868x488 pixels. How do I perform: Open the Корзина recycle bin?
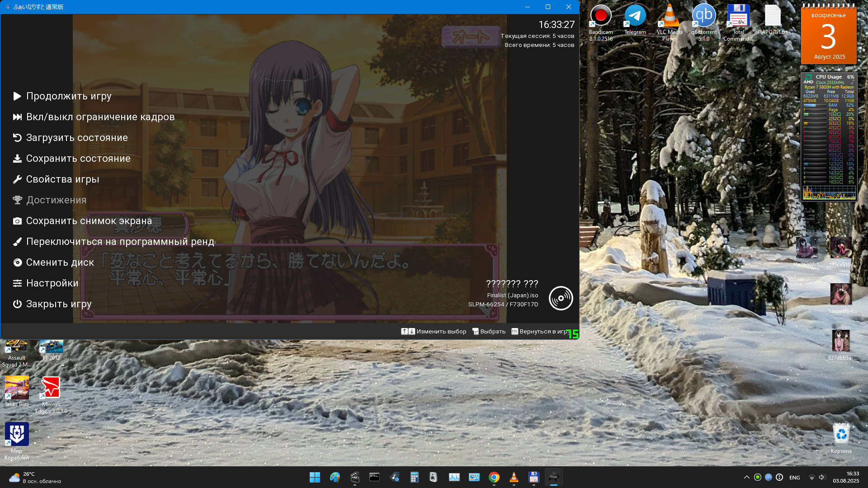point(841,438)
